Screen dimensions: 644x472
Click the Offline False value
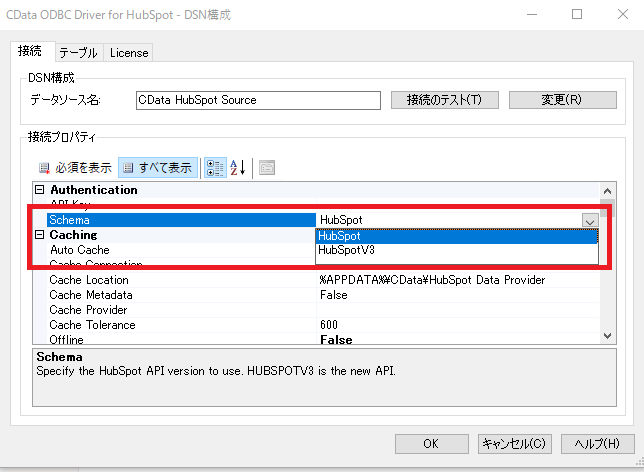pos(336,340)
